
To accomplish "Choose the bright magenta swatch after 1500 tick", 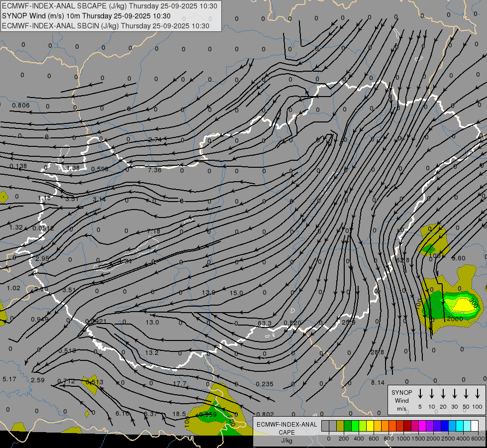I will (422, 426).
